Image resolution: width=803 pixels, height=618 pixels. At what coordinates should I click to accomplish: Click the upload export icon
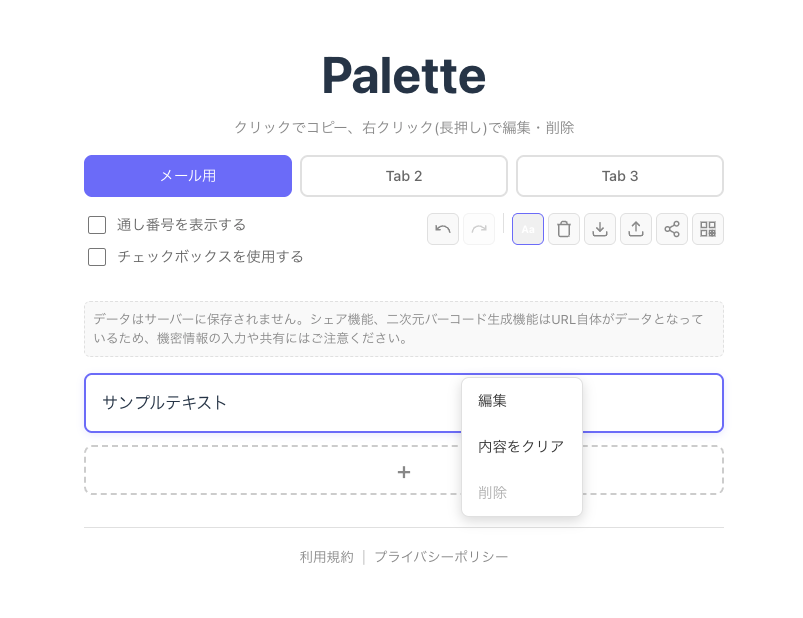pos(635,229)
